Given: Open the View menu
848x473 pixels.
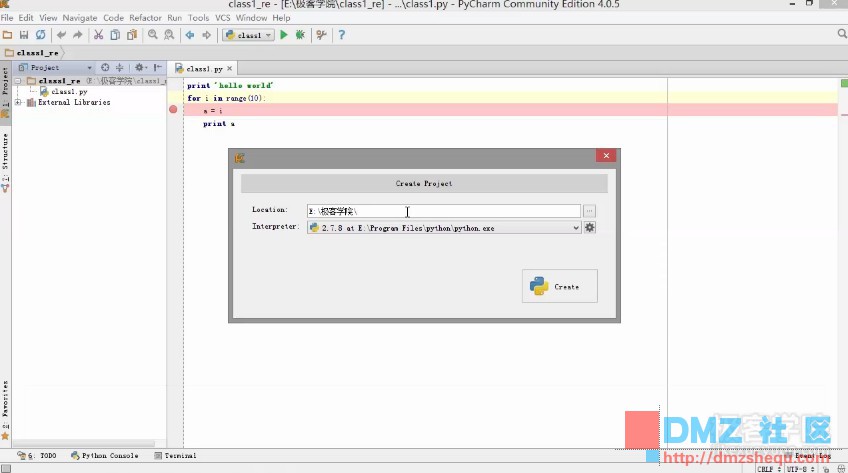Looking at the screenshot, I should coord(48,18).
